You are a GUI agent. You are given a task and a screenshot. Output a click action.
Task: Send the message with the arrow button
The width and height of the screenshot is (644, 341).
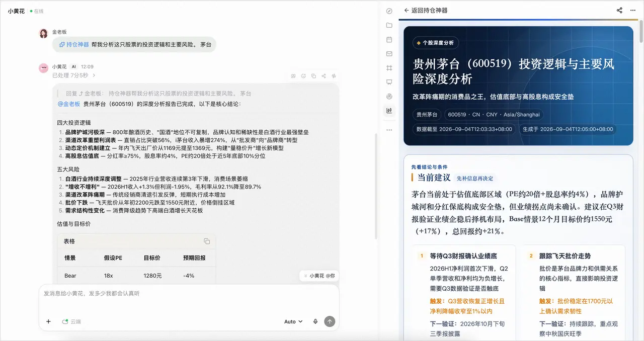pos(330,321)
